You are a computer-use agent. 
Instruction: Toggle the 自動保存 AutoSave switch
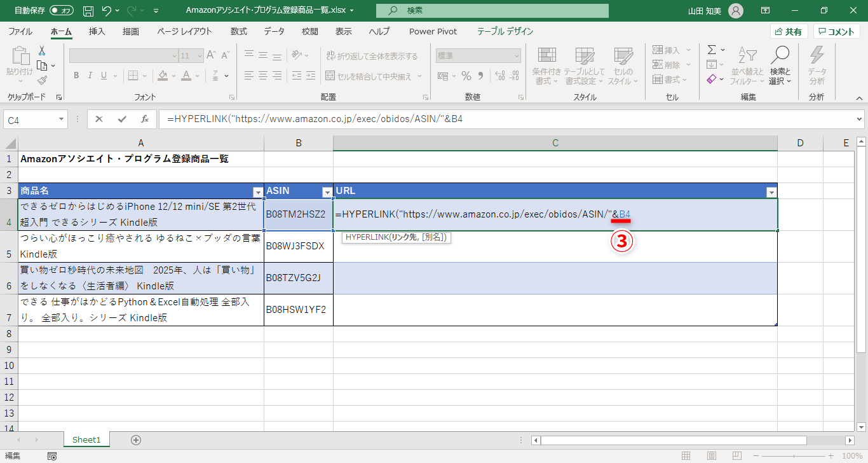[x=62, y=11]
